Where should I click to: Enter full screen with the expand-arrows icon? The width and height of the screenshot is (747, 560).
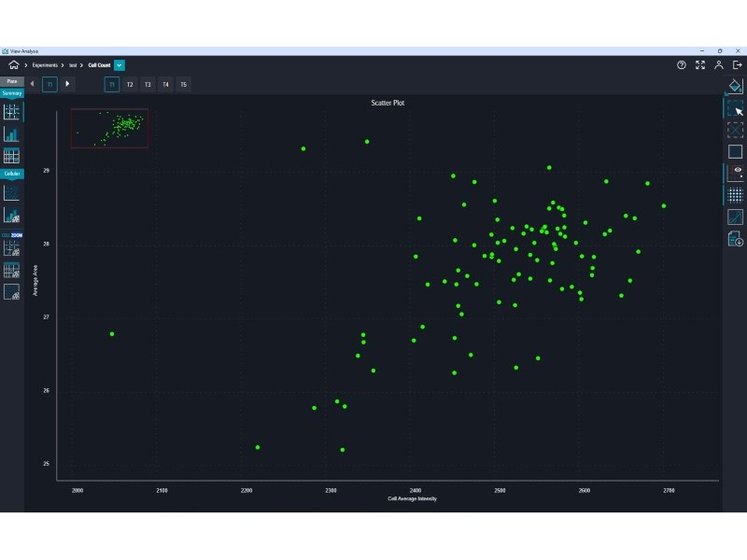[x=699, y=65]
